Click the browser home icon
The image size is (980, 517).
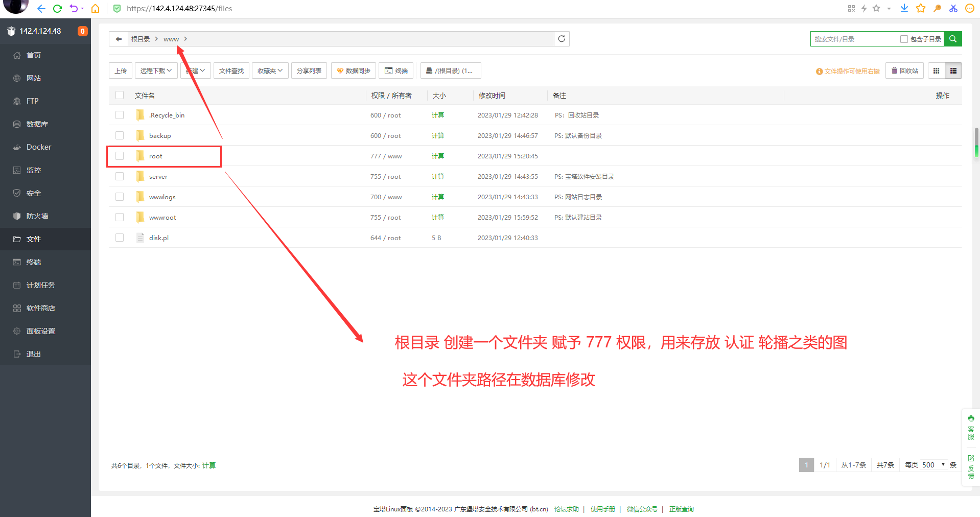[x=95, y=8]
